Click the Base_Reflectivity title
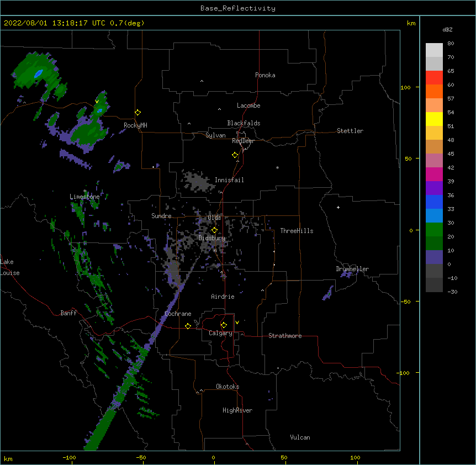 point(238,8)
